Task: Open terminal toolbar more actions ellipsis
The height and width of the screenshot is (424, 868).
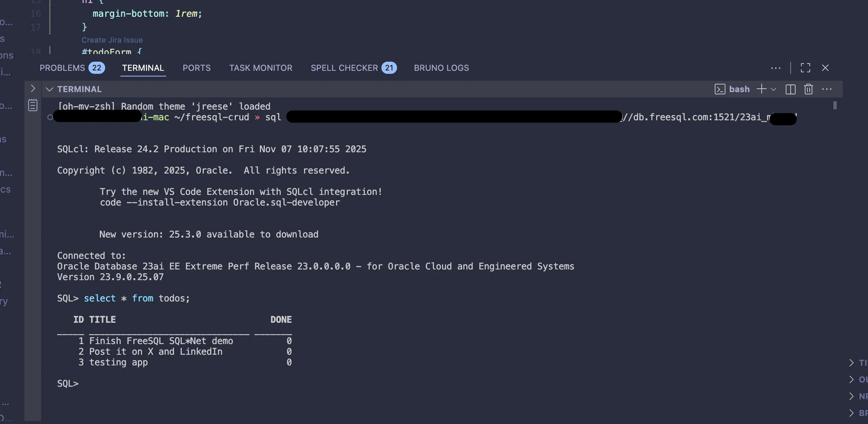Action: 827,89
